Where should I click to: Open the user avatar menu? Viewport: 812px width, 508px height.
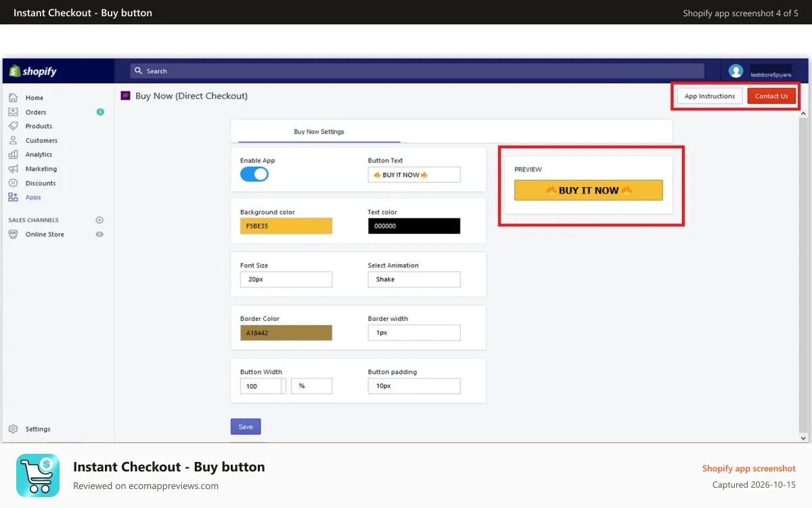(x=736, y=71)
